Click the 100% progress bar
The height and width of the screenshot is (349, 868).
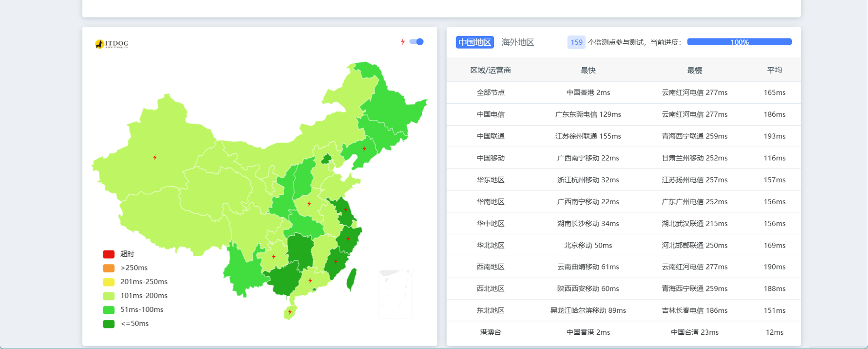click(x=739, y=42)
